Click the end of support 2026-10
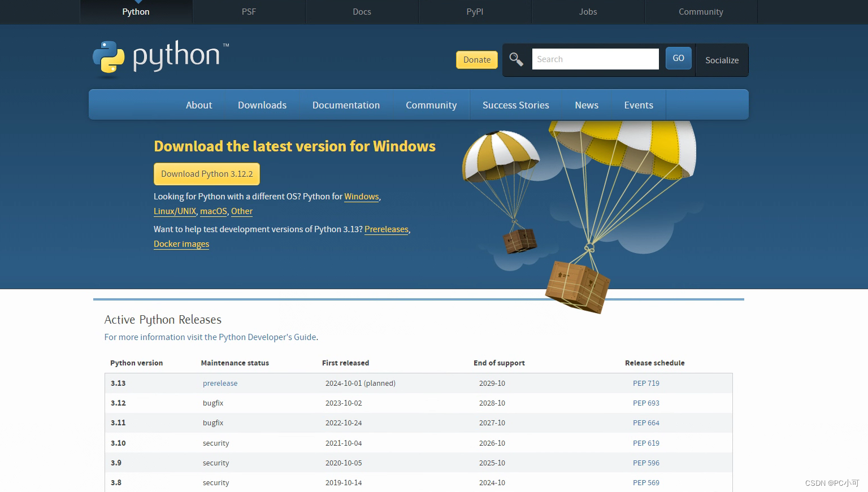 [492, 443]
